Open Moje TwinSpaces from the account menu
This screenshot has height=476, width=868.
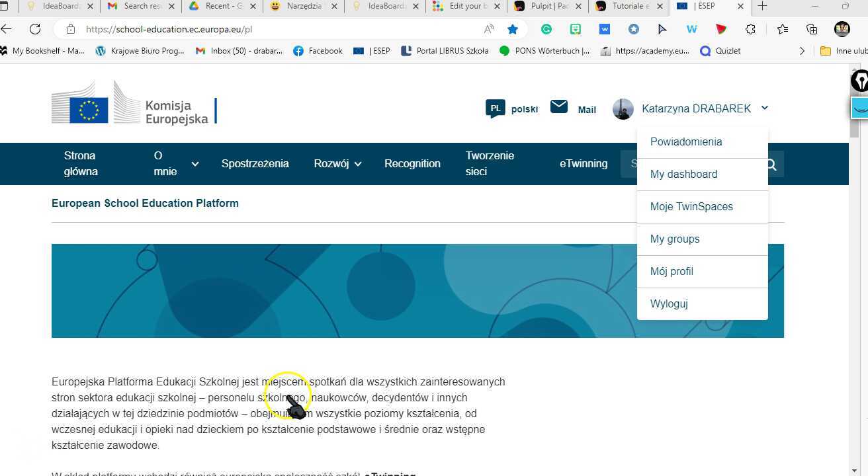691,206
